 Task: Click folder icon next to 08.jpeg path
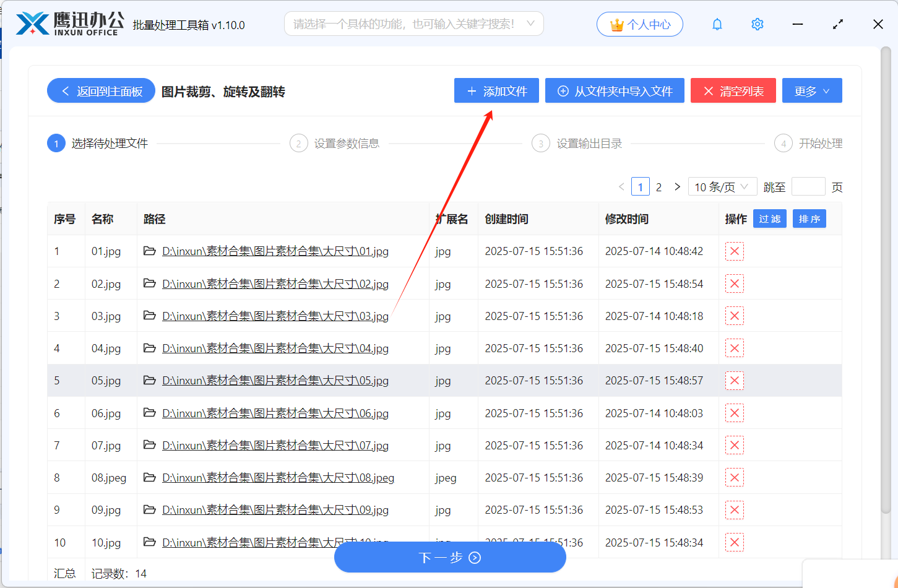pos(149,477)
